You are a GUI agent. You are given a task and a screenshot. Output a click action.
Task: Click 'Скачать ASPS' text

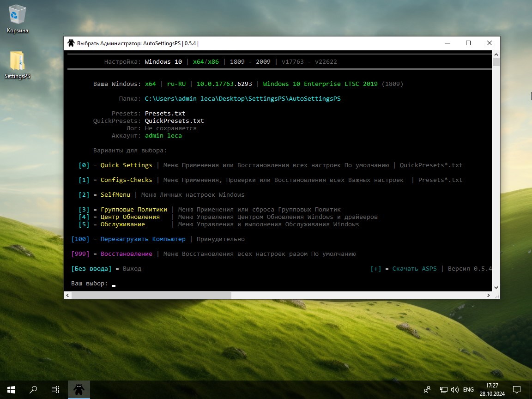click(414, 269)
